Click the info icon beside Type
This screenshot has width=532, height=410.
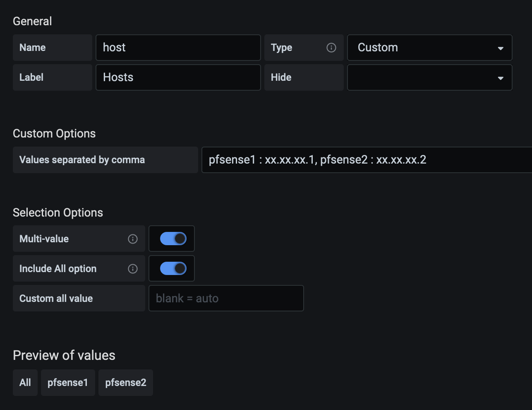[331, 48]
